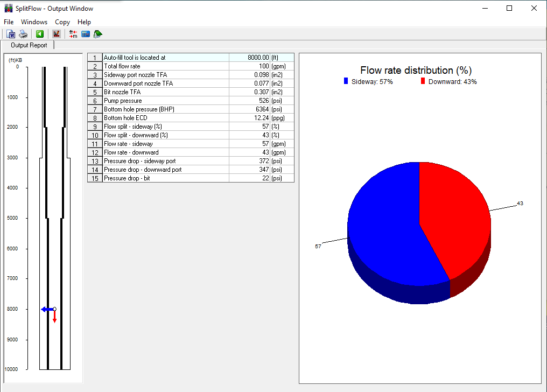Select row 1 Auto-fill tool location
This screenshot has width=547, height=392.
coord(165,58)
